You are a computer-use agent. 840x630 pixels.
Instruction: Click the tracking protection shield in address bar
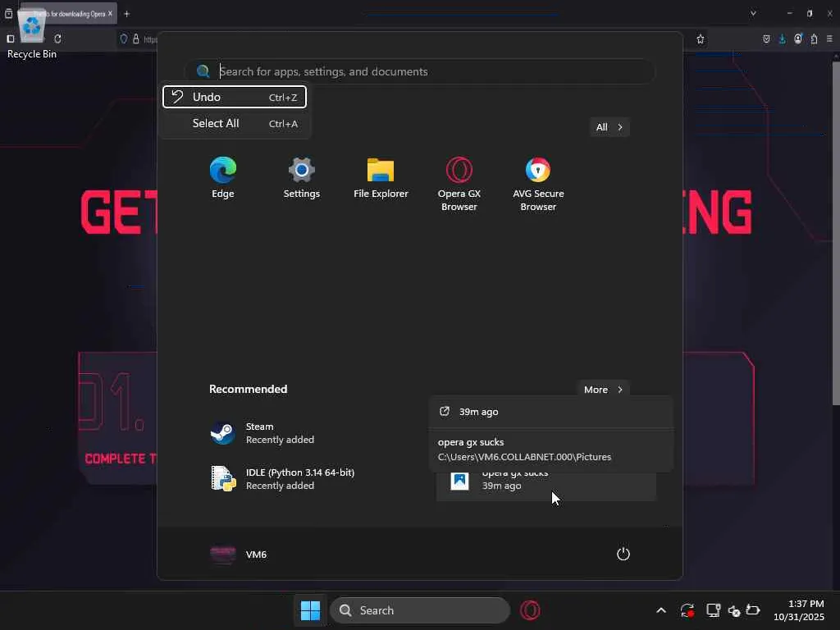coord(124,39)
